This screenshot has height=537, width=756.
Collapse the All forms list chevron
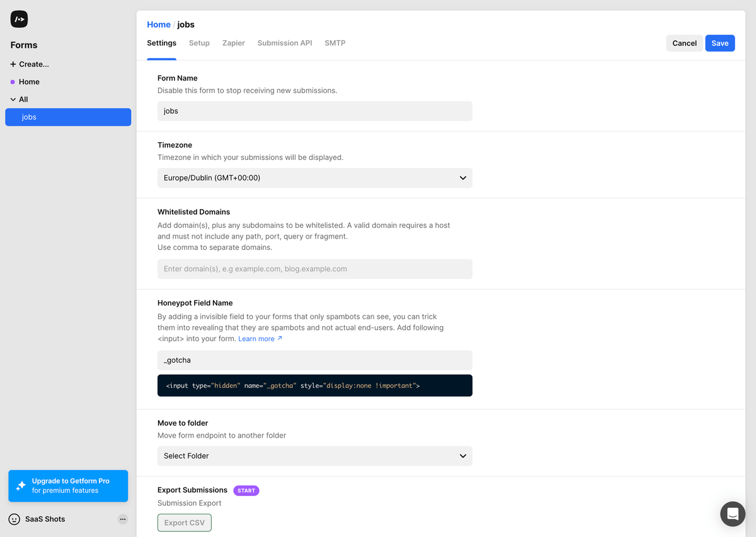pyautogui.click(x=13, y=99)
